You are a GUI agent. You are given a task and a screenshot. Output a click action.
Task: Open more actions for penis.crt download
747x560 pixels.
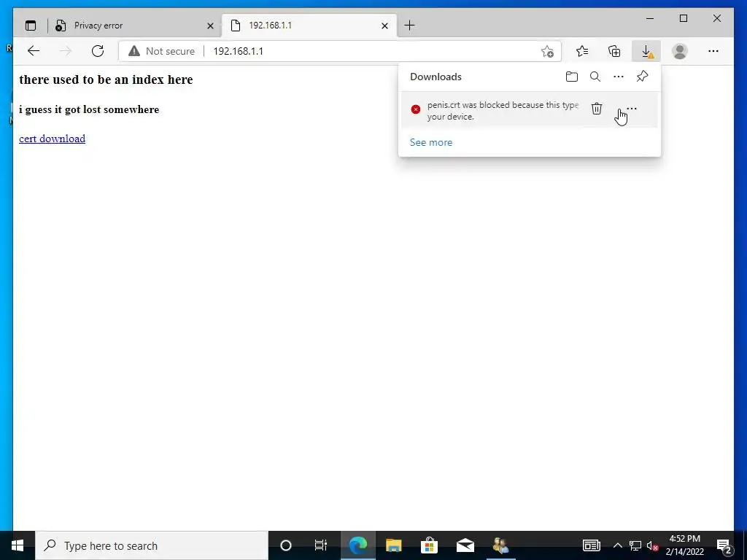coord(632,109)
